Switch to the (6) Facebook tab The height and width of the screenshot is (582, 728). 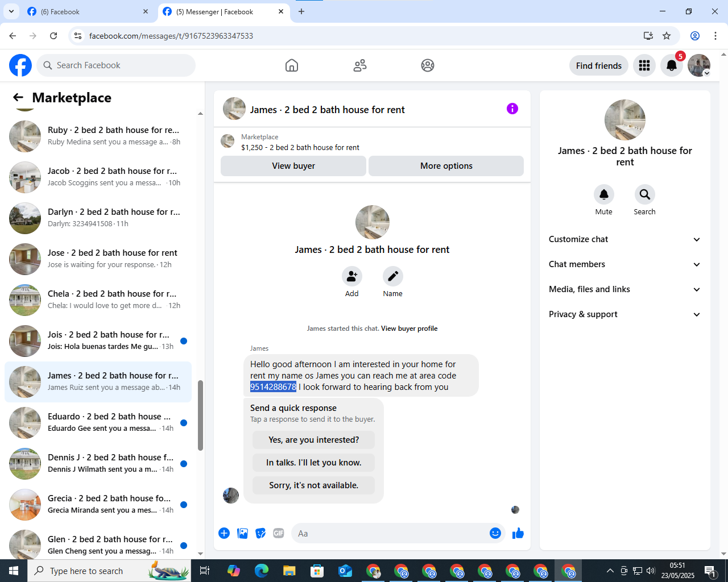(88, 11)
